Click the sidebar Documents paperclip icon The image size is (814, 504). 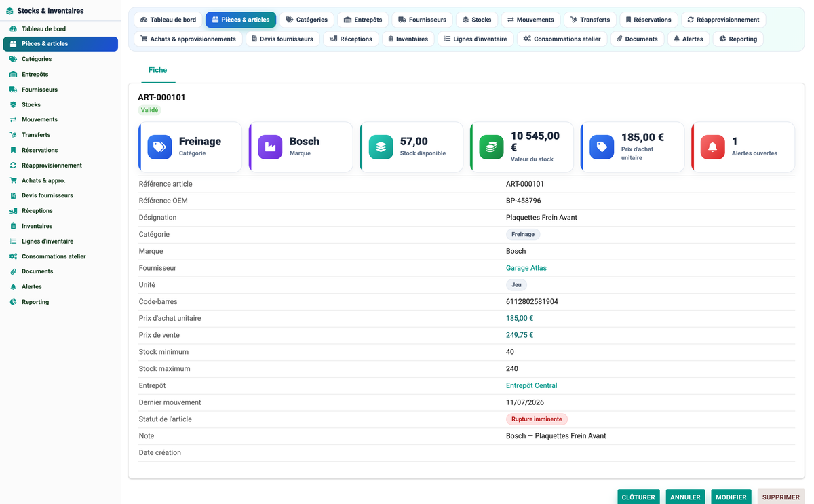[x=13, y=271]
